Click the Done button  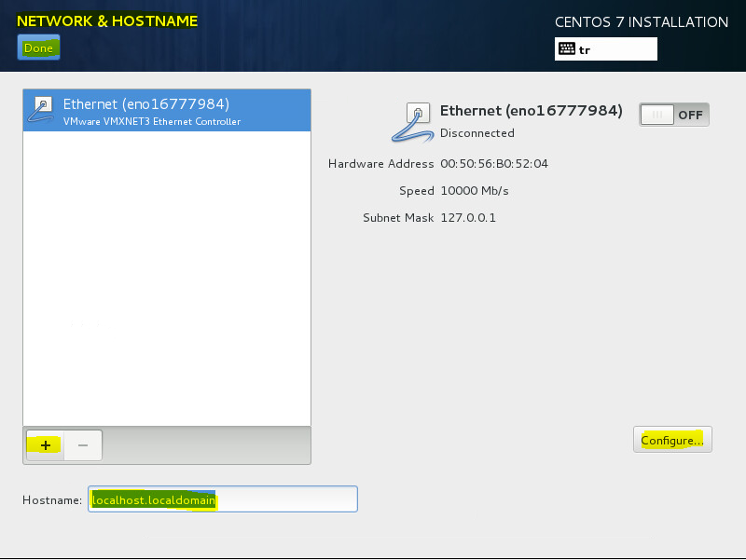click(x=38, y=48)
